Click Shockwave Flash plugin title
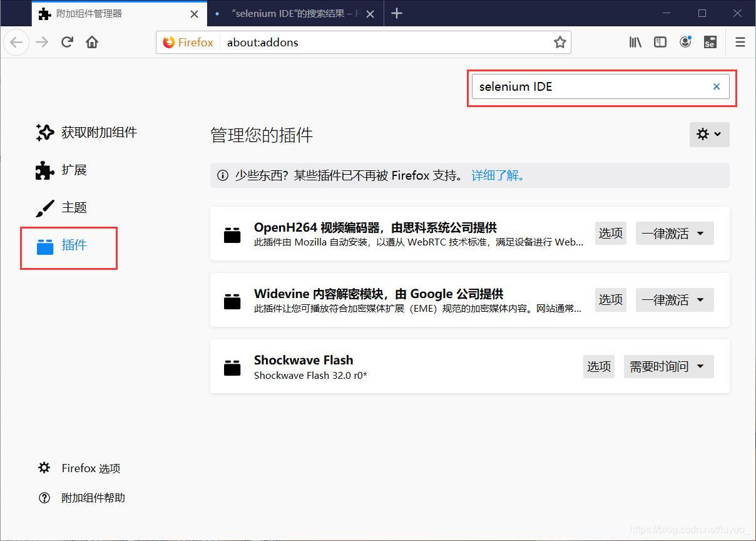This screenshot has width=756, height=541. point(304,360)
